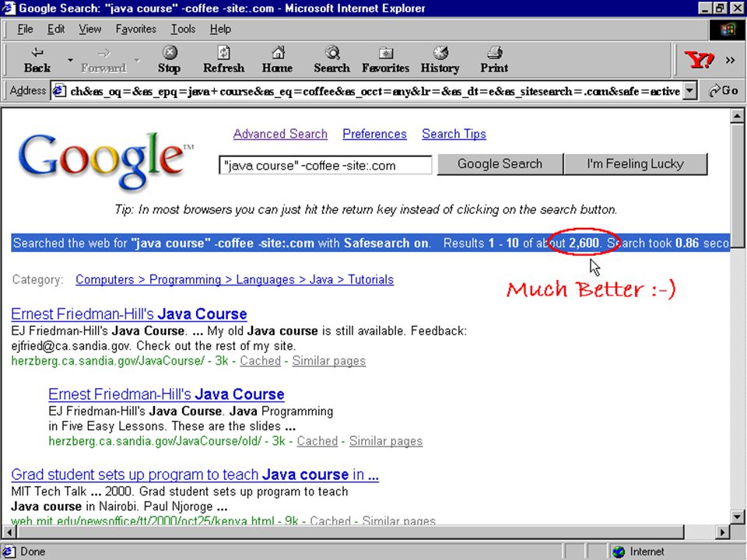Viewport: 747px width, 560px height.
Task: Show browsing History toolbar button
Action: pos(440,60)
